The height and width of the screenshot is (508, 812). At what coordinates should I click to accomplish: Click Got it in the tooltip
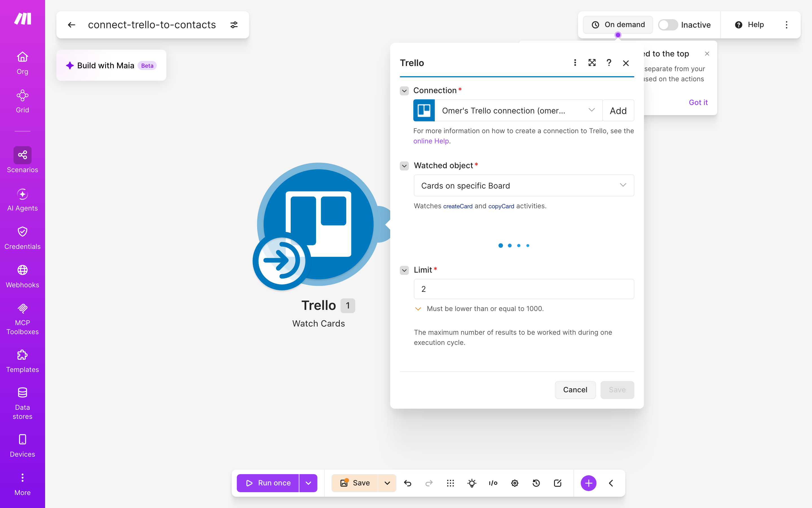pyautogui.click(x=698, y=102)
